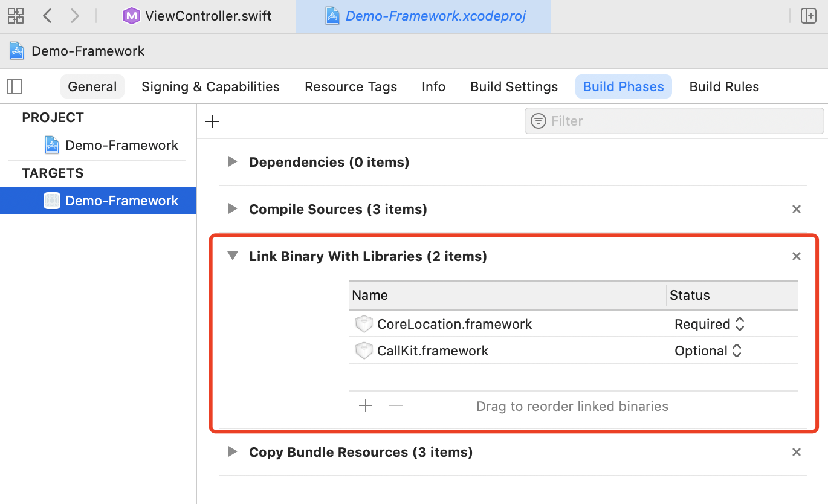The height and width of the screenshot is (504, 828).
Task: Open CallKit Optional status dropdown
Action: click(708, 351)
